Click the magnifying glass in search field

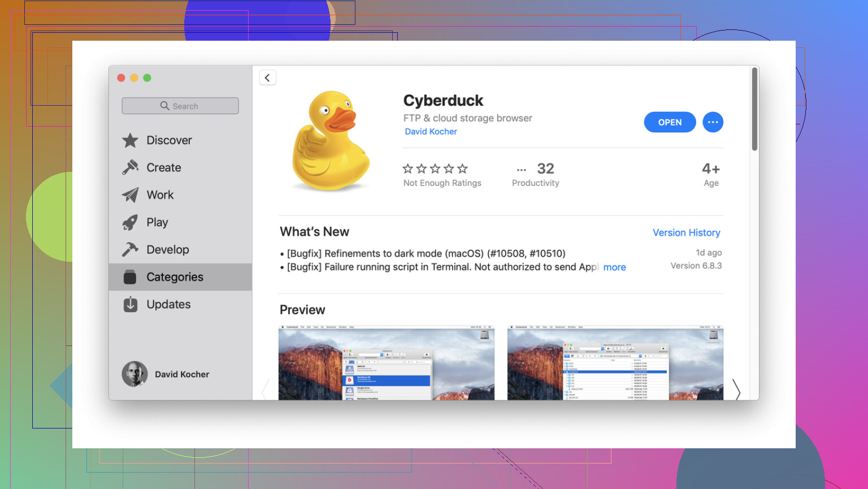pos(165,106)
